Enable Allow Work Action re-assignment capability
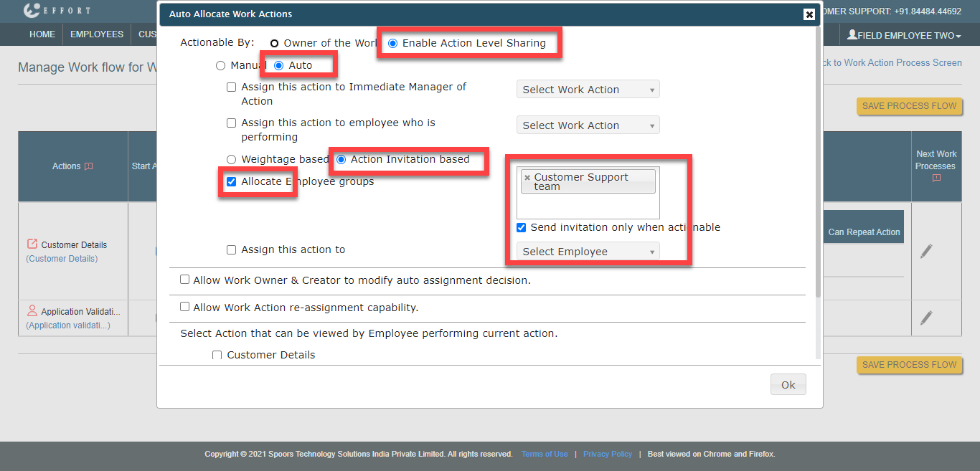Viewport: 980px width, 471px height. pos(185,307)
